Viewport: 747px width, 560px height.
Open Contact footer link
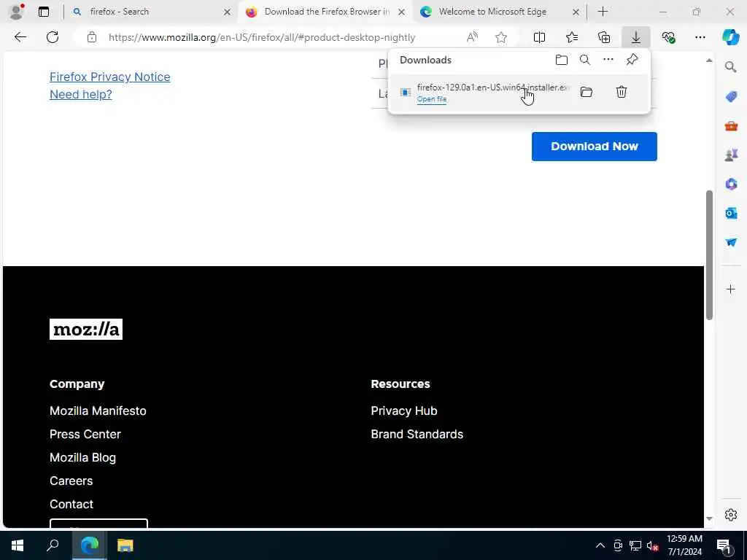[x=71, y=504]
